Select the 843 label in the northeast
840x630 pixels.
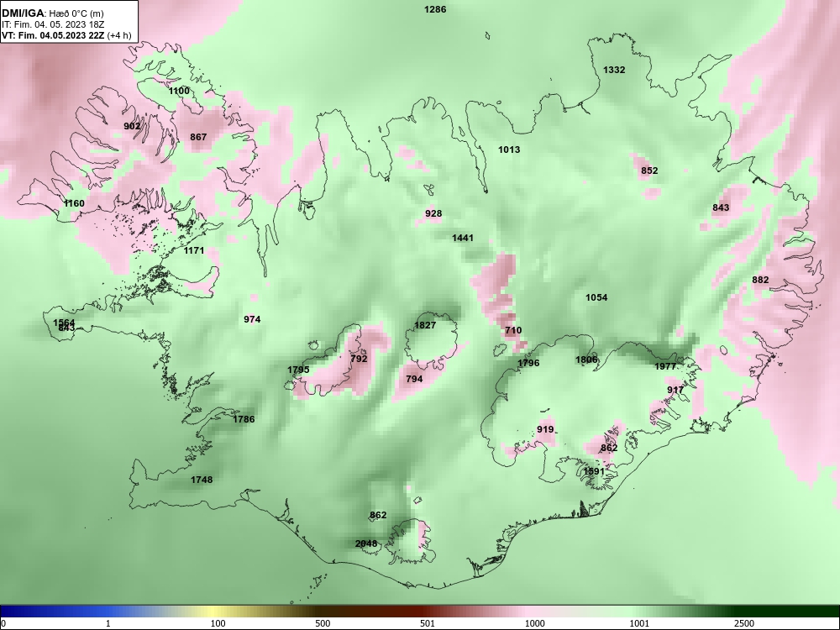721,207
